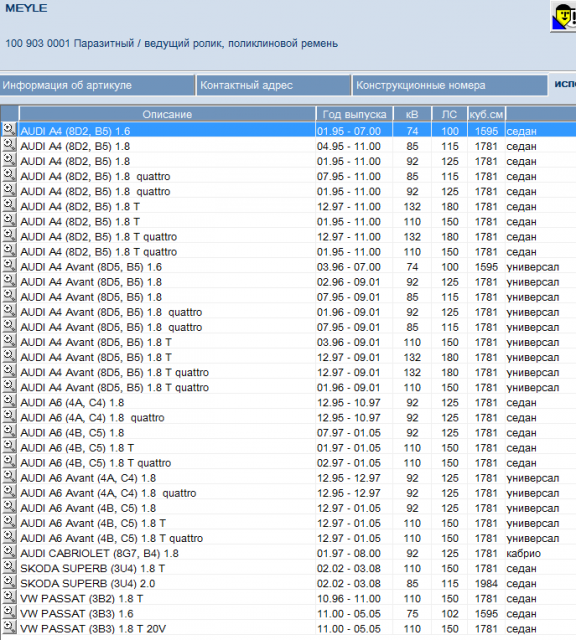The image size is (576, 640).
Task: Click year cell '02.97 - 01.05'
Action: click(x=349, y=463)
